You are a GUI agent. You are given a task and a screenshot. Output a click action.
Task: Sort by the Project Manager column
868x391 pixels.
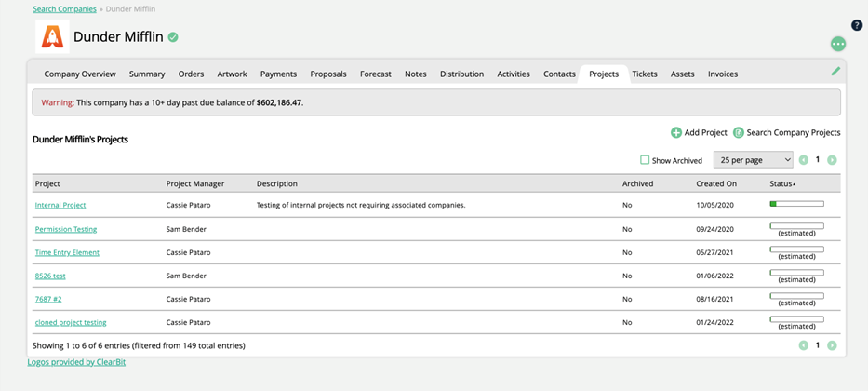tap(195, 183)
